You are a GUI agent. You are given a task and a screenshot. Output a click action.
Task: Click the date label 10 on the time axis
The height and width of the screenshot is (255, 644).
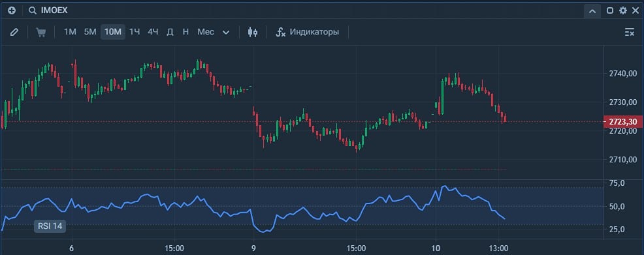(436, 248)
